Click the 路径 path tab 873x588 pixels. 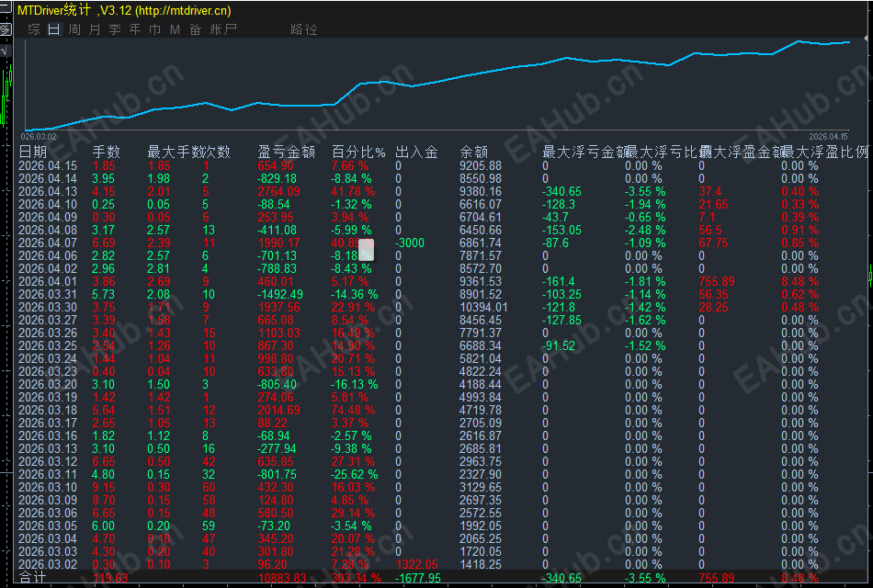pyautogui.click(x=304, y=29)
